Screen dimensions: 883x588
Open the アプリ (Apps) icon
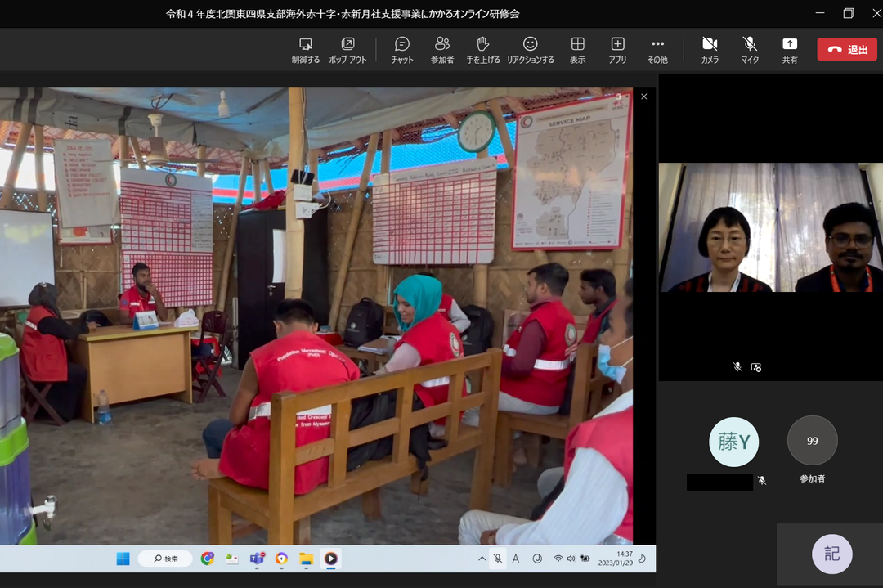[x=617, y=50]
